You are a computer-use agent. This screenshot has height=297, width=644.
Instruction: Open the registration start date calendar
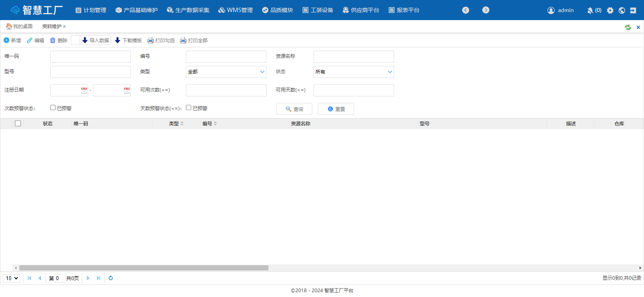(84, 90)
